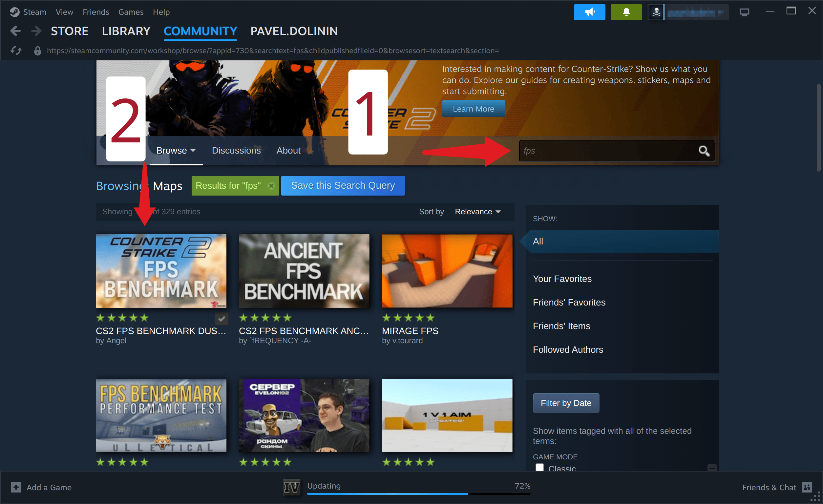Open the Ancient FPS Benchmark thumbnail
This screenshot has width=823, height=504.
tap(304, 271)
